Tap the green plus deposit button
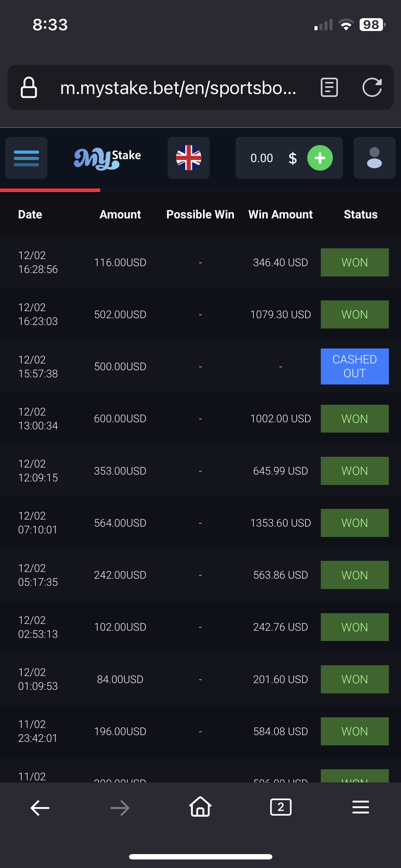Viewport: 401px width, 868px height. point(320,158)
